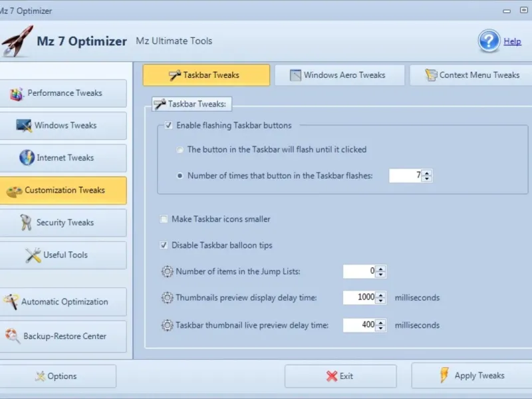532x399 pixels.
Task: Select Number of times Taskbar flashes radio
Action: tap(180, 176)
